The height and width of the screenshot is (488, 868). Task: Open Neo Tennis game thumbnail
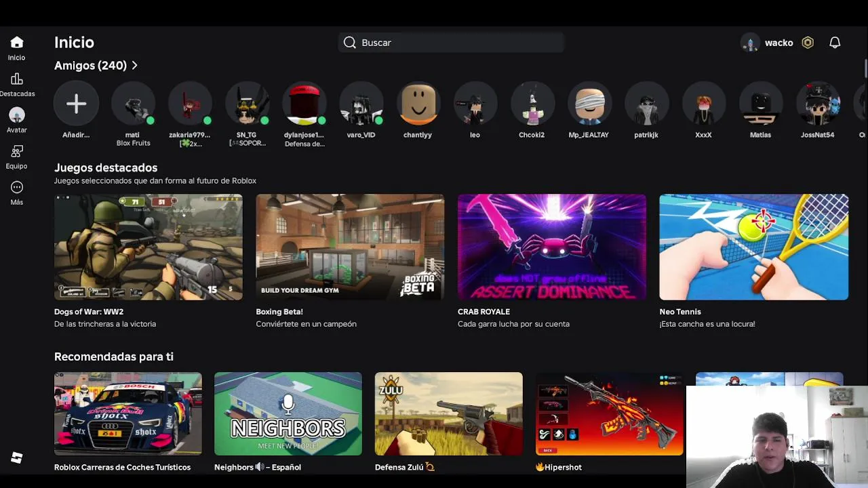click(753, 247)
